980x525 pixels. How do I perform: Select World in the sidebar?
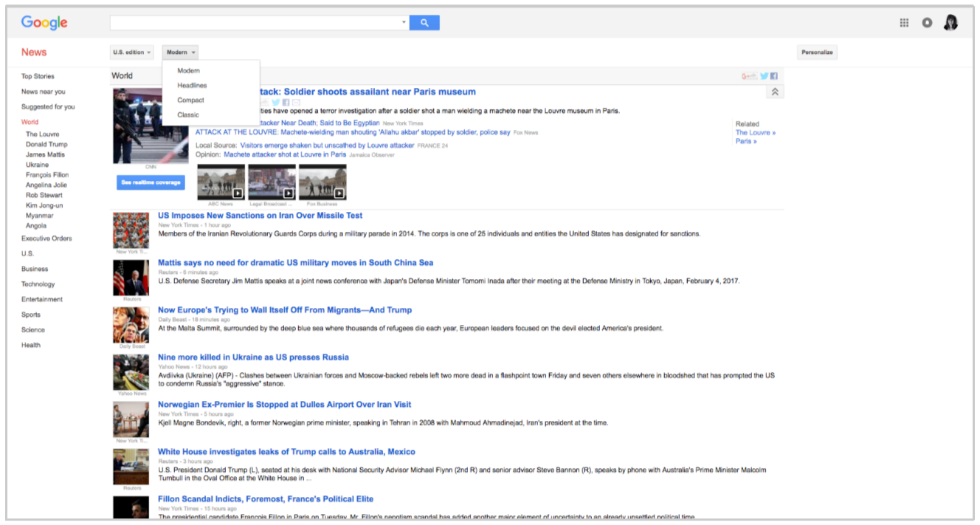(30, 122)
